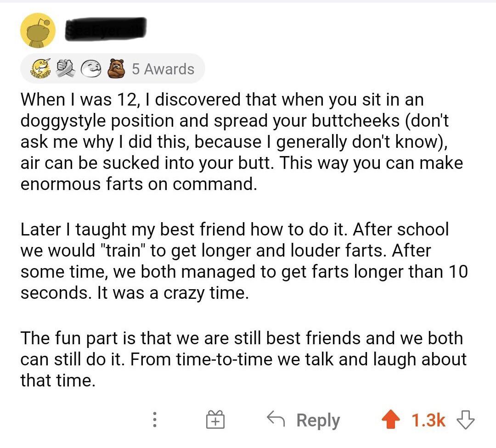Viewport: 496px width, 448px height.
Task: Tap the Reddit Snoo avatar
Action: (39, 30)
